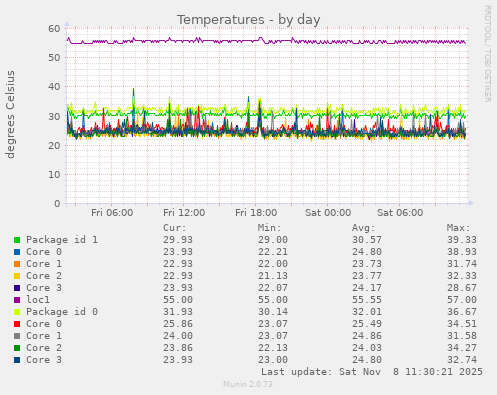Select the Core 1 current value 24.00
Image resolution: width=497 pixels, height=395 pixels.
point(178,336)
